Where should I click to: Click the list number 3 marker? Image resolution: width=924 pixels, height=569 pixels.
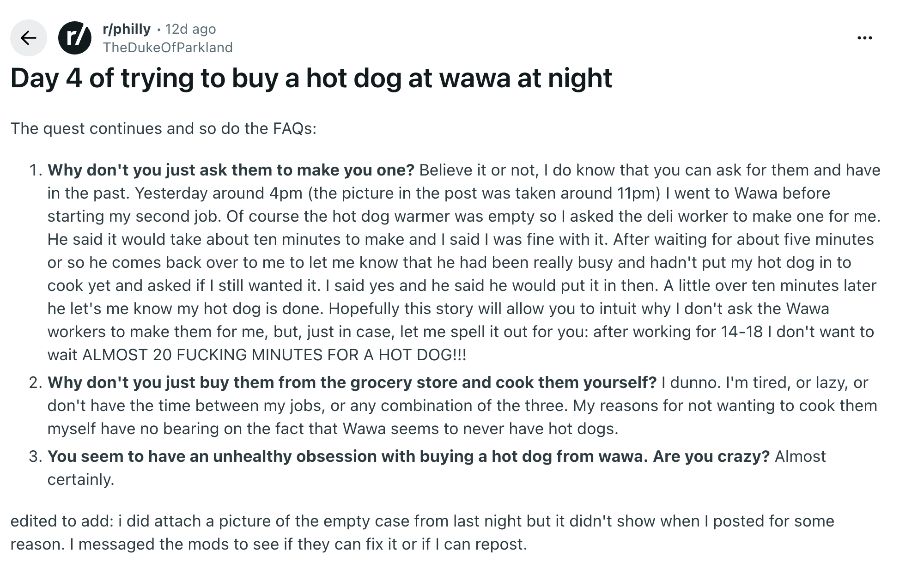36,456
